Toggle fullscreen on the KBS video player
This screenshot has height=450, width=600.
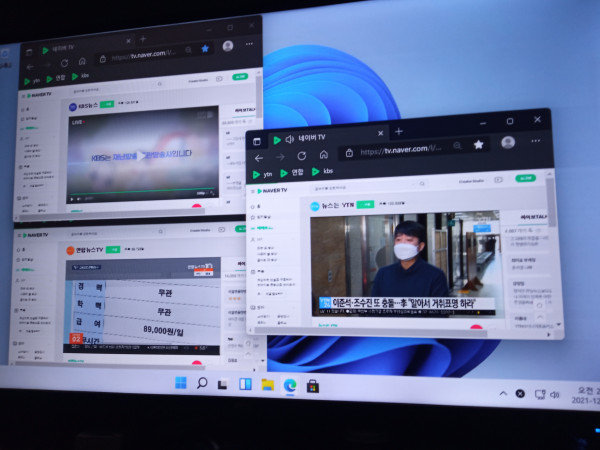point(212,193)
